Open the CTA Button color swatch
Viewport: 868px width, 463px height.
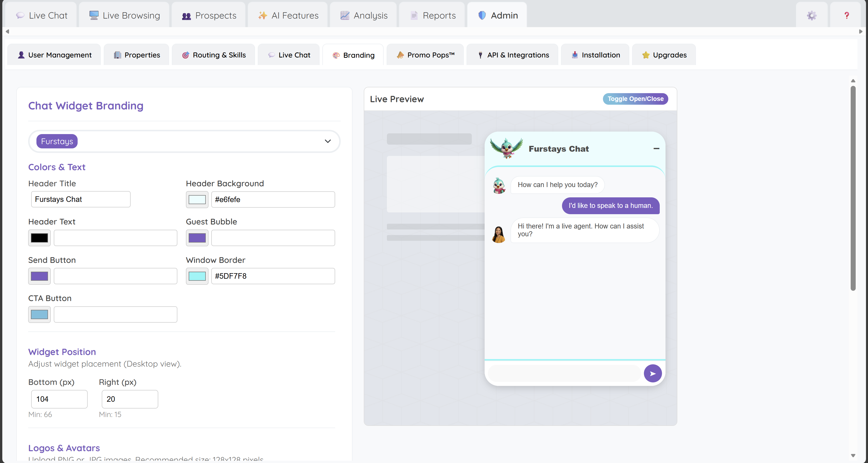click(39, 315)
